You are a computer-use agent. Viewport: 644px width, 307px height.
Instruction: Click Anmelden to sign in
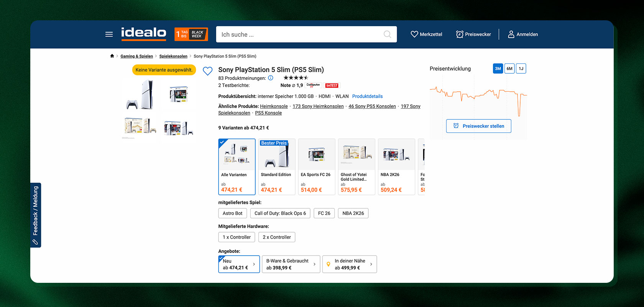523,34
